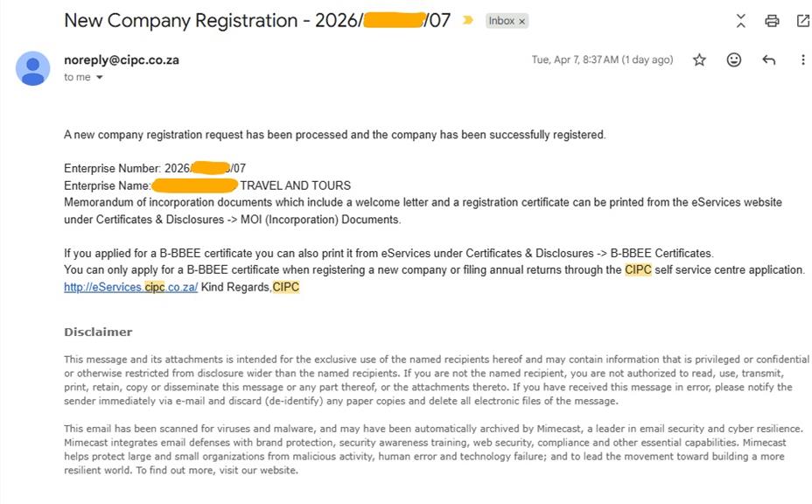
Task: Open the email in a new window
Action: click(x=802, y=20)
